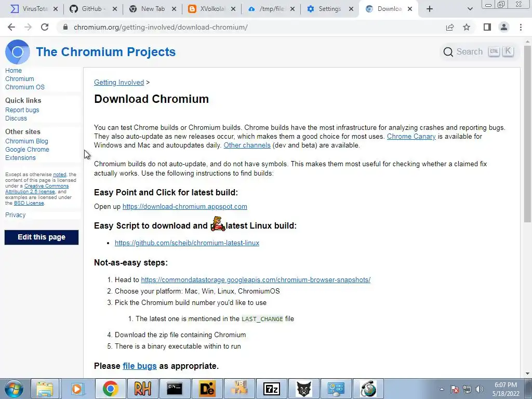Open the Home sidebar link

[x=14, y=71]
